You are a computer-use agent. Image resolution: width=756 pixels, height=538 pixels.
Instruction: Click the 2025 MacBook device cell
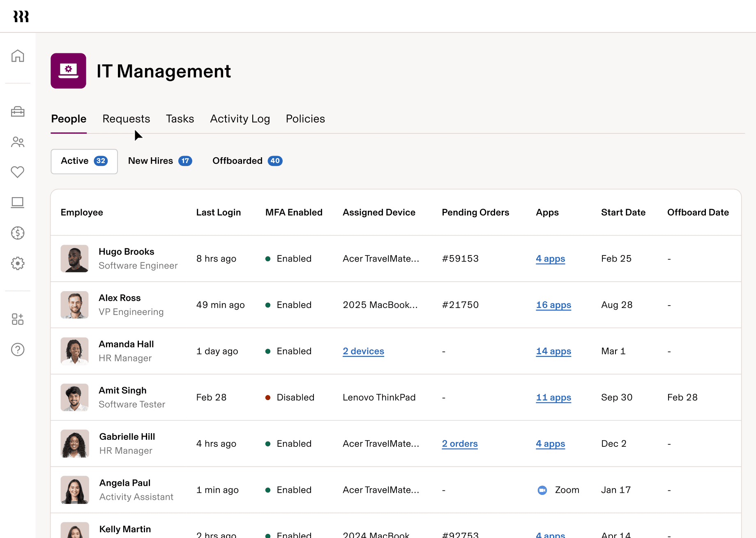380,305
